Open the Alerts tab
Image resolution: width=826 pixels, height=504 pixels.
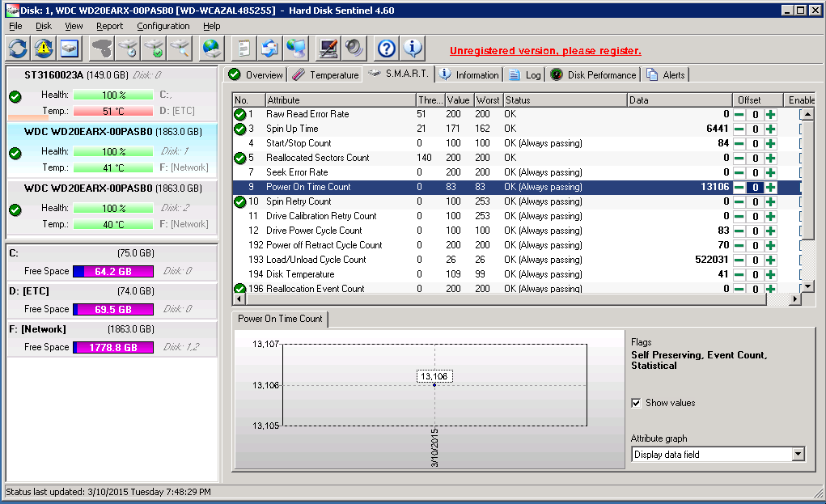point(666,74)
